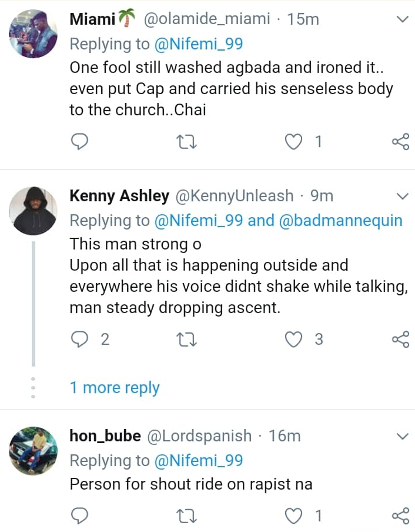Retweet Kenny Ashley's tweet

[186, 339]
